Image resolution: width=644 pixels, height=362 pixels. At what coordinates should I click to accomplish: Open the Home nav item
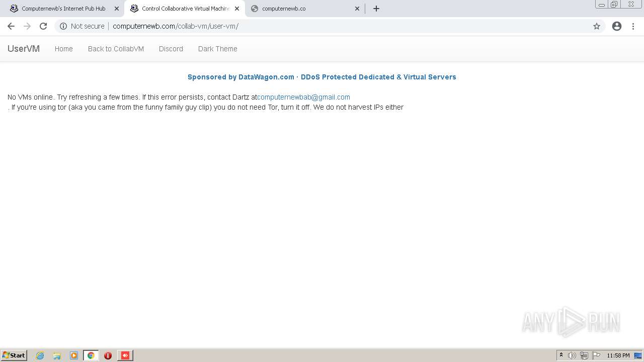(64, 49)
